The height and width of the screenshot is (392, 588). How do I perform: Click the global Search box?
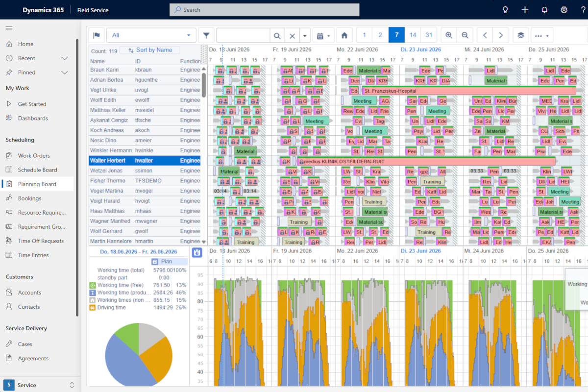click(265, 10)
